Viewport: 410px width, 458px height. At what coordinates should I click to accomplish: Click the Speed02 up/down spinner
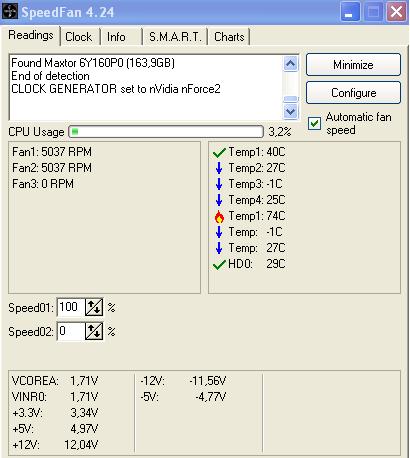point(94,331)
